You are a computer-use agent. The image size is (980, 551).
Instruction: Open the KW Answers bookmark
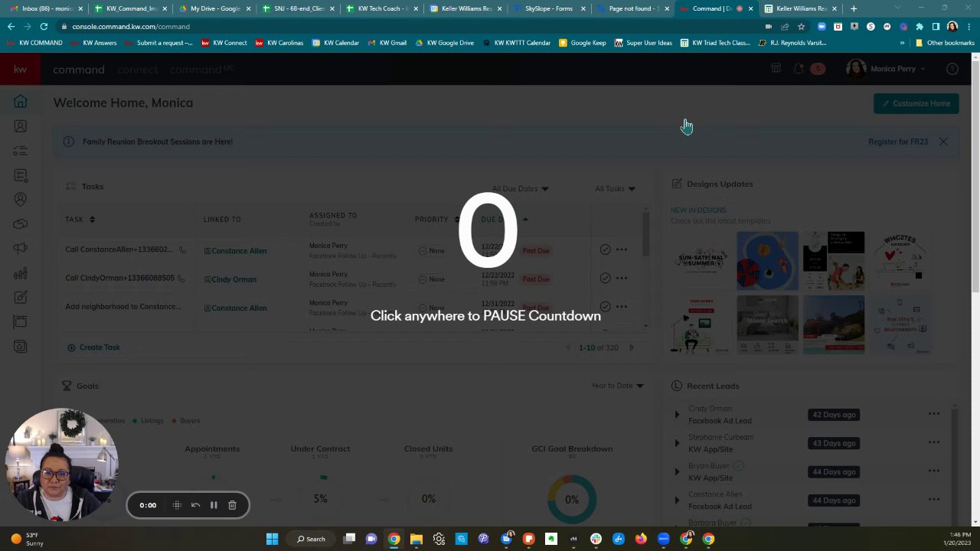(94, 43)
